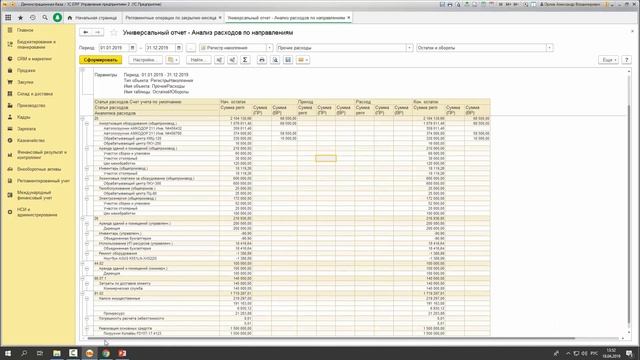Click the Внеоборотные активы section icon
Viewport: 640px width, 360px height.
[10, 169]
